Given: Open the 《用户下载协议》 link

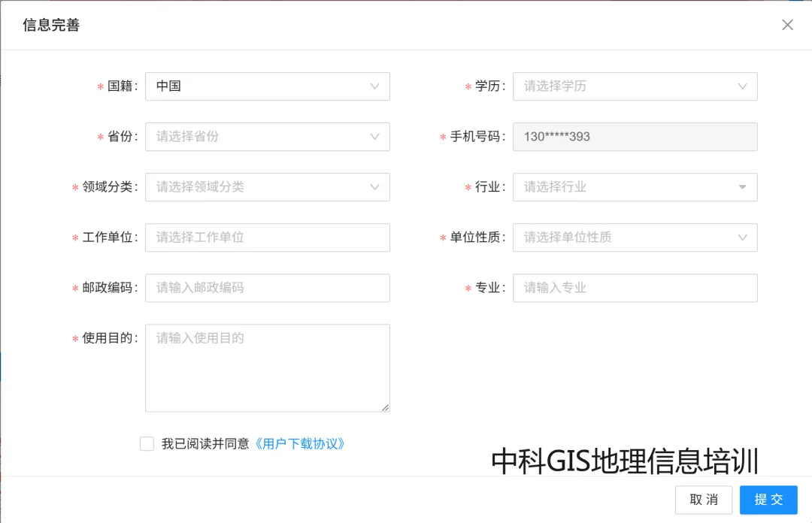Looking at the screenshot, I should tap(298, 444).
